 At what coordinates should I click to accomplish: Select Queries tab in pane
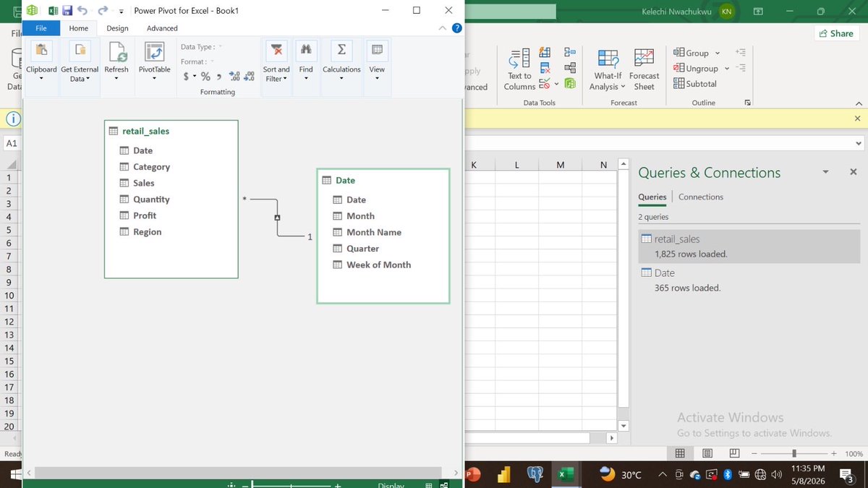(652, 197)
